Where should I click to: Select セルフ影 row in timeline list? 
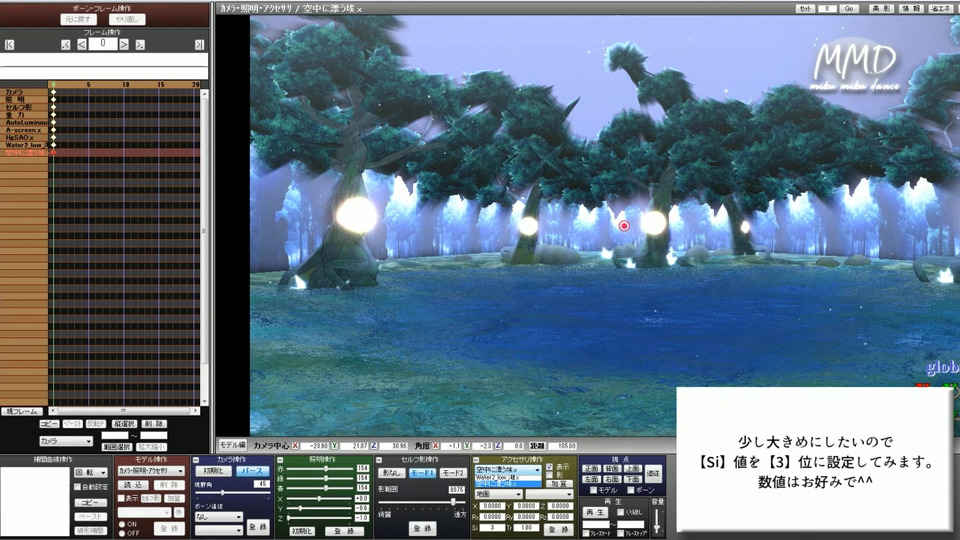24,107
